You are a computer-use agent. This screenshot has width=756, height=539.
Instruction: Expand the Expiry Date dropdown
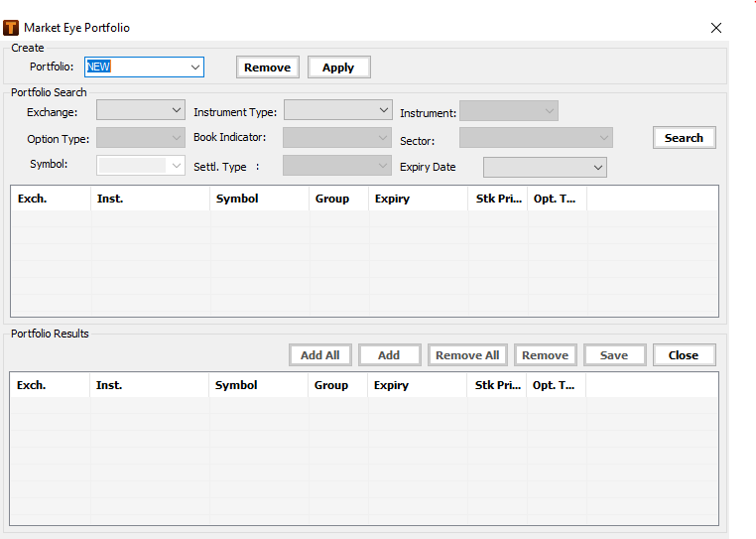tap(545, 168)
